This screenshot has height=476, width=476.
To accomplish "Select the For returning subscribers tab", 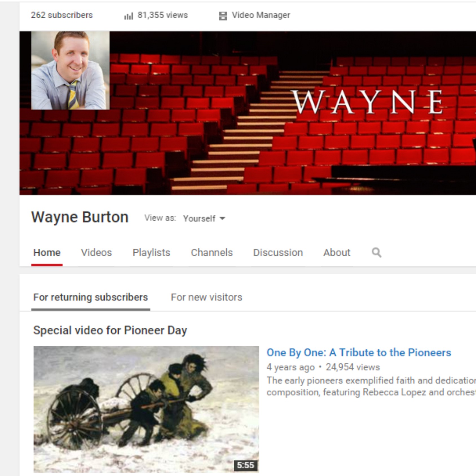I will pyautogui.click(x=91, y=297).
